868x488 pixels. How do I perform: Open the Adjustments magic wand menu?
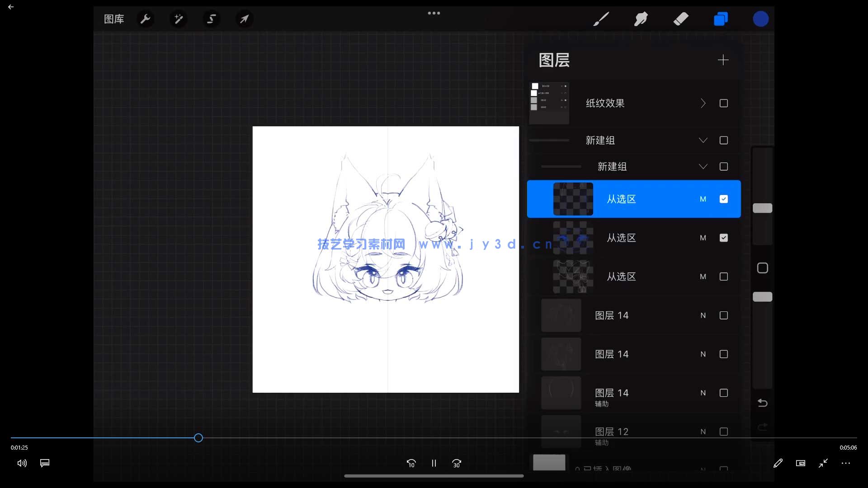(x=178, y=19)
